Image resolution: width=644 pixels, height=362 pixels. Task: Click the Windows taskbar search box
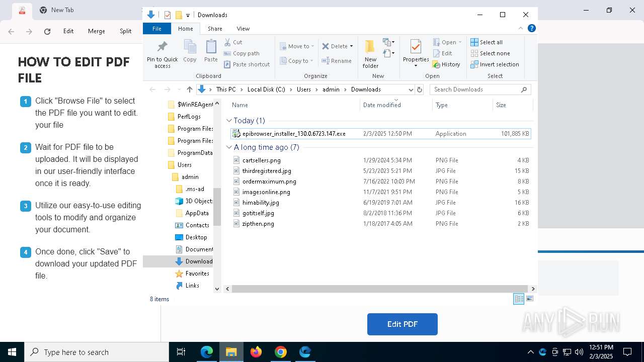97,352
